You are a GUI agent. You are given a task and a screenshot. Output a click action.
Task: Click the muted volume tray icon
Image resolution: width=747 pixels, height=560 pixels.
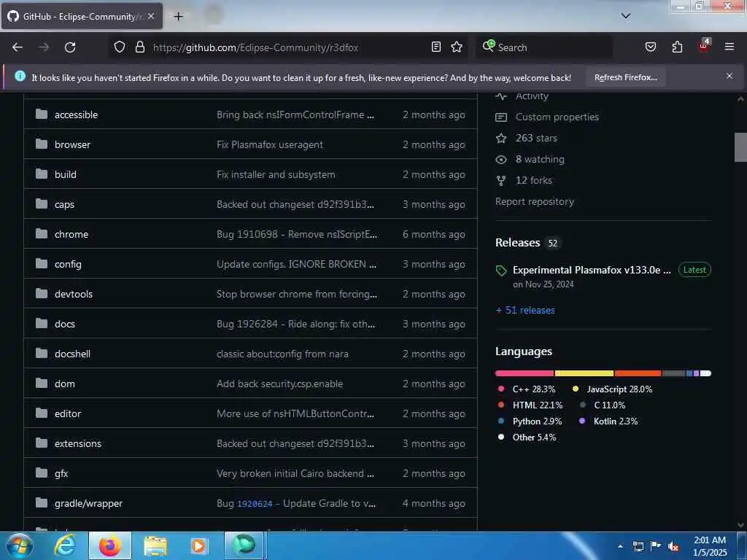click(673, 547)
